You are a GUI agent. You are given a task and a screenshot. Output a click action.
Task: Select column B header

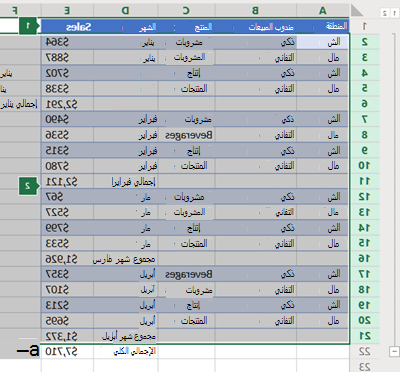(256, 10)
